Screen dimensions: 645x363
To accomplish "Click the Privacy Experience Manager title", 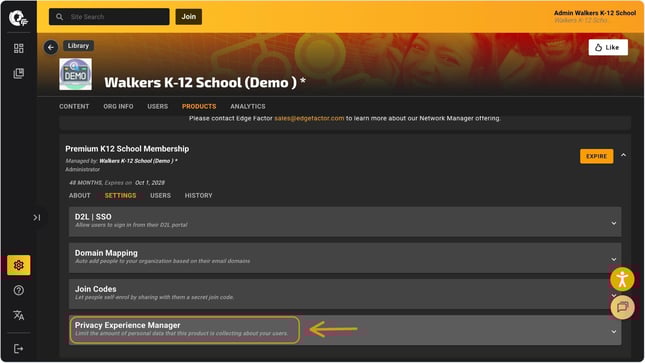I will coord(128,325).
